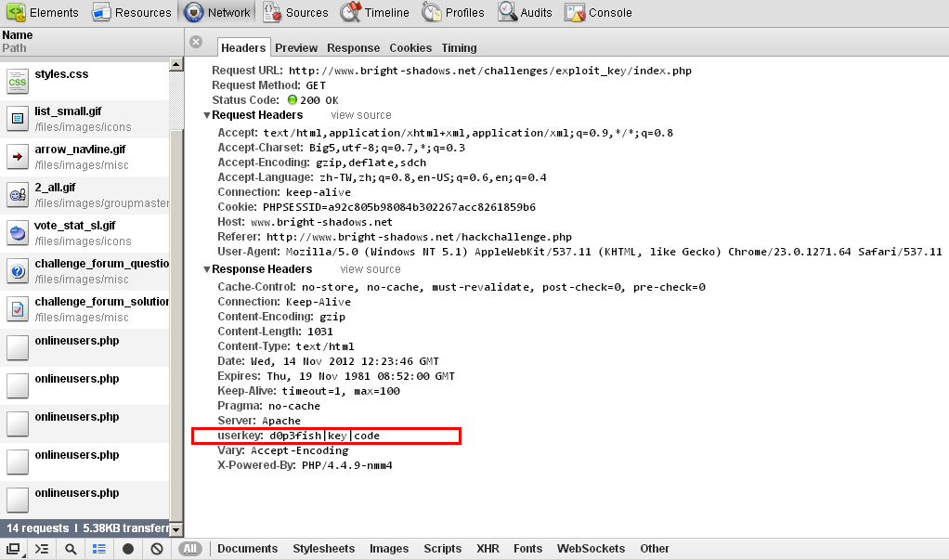
Task: Click view source next to Response Headers
Action: click(x=370, y=268)
